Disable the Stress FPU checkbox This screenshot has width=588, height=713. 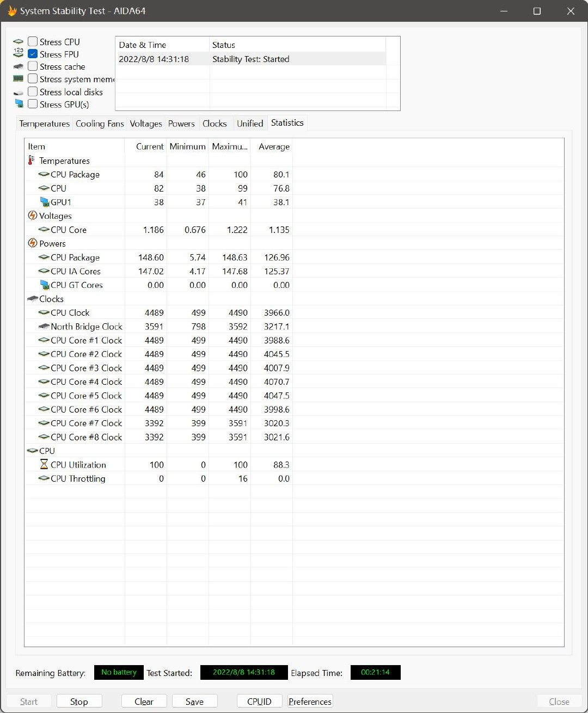tap(32, 53)
